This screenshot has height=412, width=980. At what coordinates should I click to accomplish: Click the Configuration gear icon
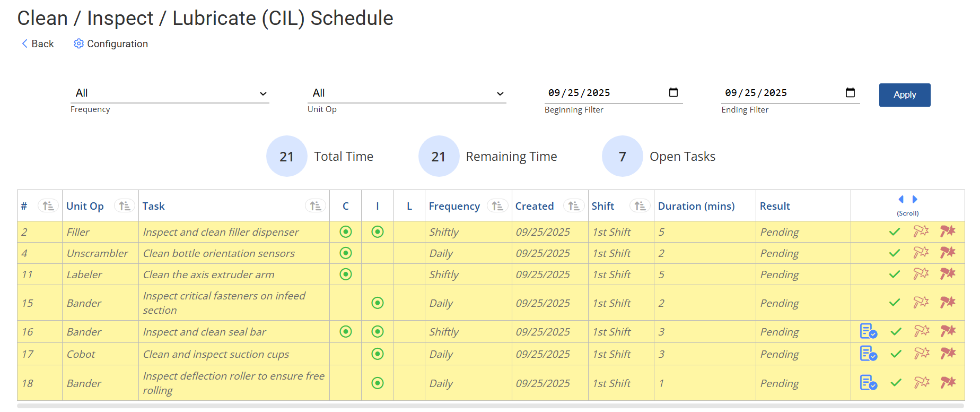[x=78, y=44]
